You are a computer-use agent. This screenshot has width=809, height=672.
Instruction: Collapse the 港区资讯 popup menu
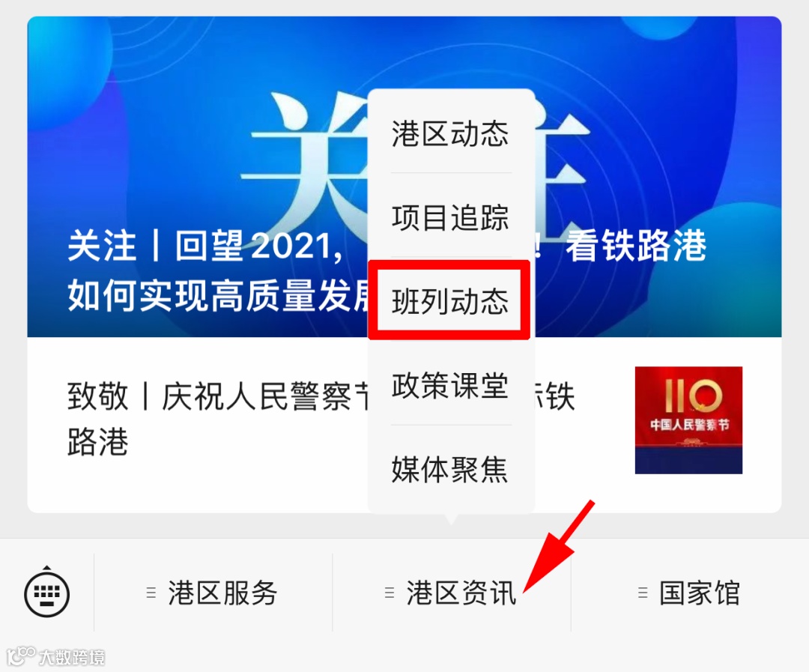452,593
